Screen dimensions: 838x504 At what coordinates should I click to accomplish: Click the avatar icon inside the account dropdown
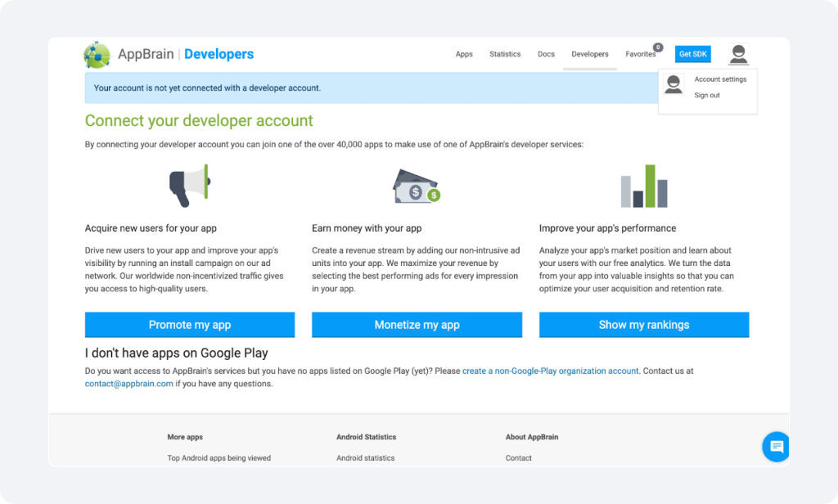pos(673,84)
